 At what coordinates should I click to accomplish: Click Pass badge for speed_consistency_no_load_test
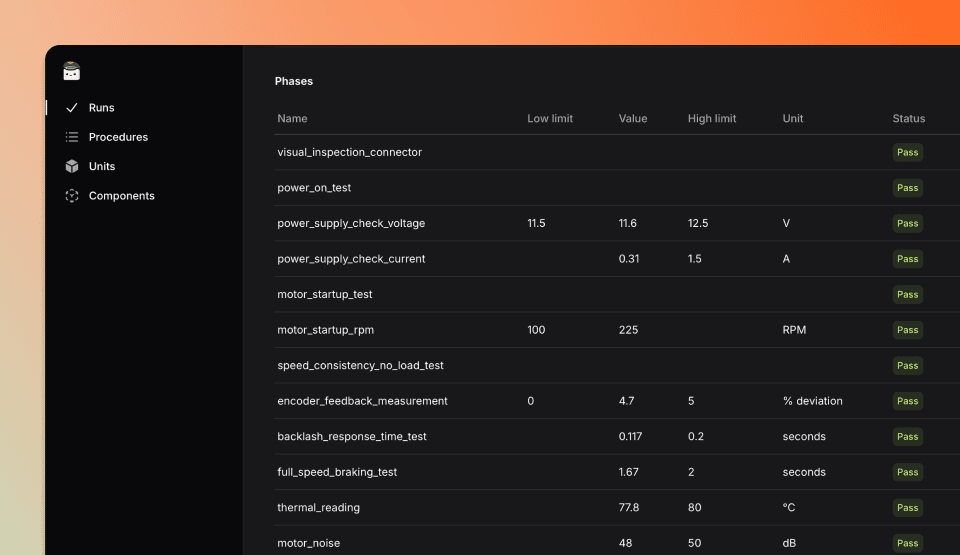[907, 366]
